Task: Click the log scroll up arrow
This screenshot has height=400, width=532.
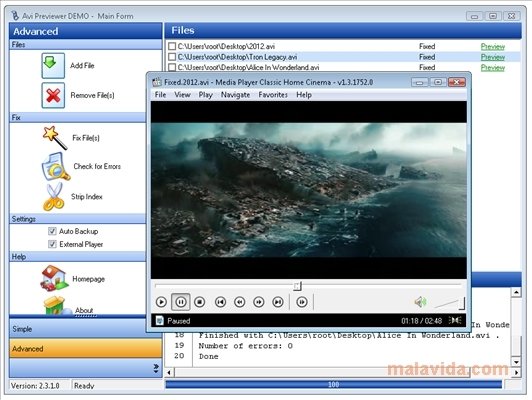Action: [x=516, y=292]
